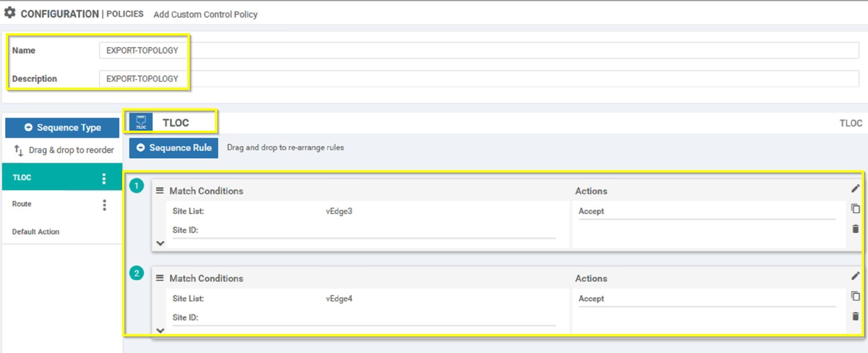
Task: Edit rule 2 with the pencil icon
Action: [855, 276]
